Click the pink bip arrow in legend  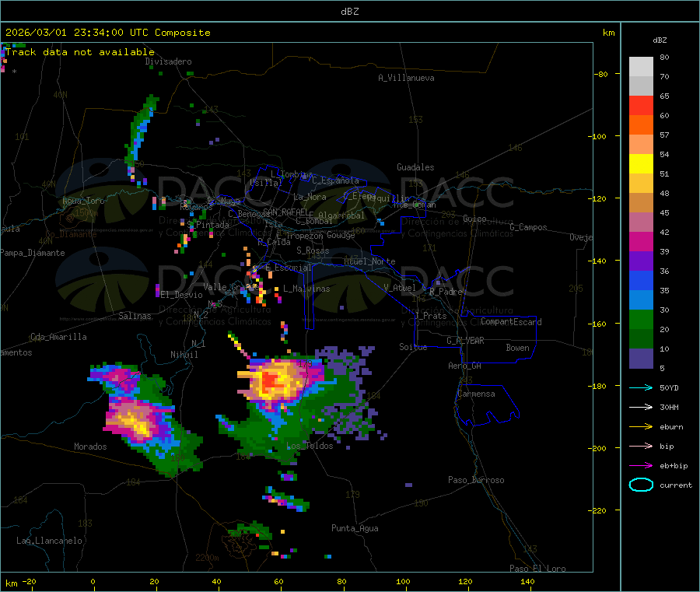[x=641, y=446]
